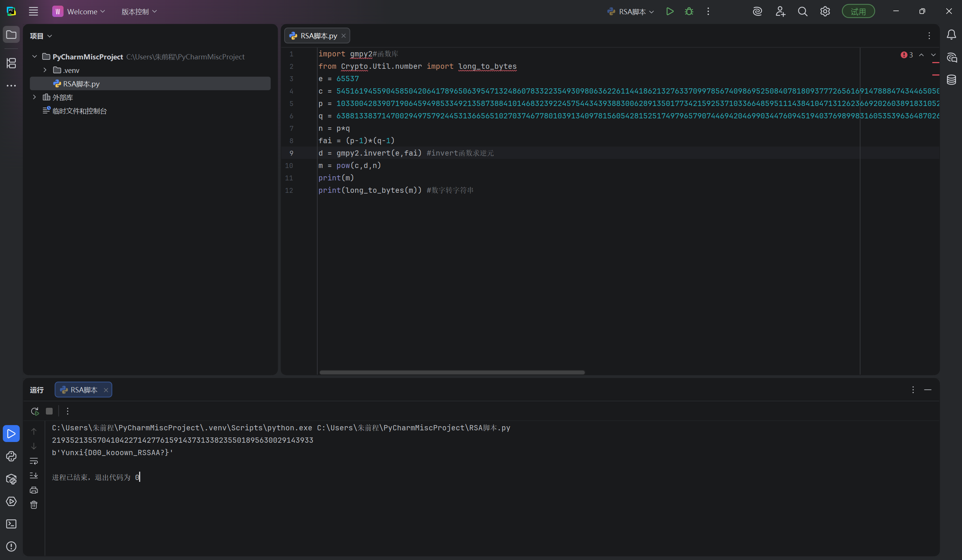The width and height of the screenshot is (962, 560).
Task: Open the Structure tool window
Action: coord(11,63)
